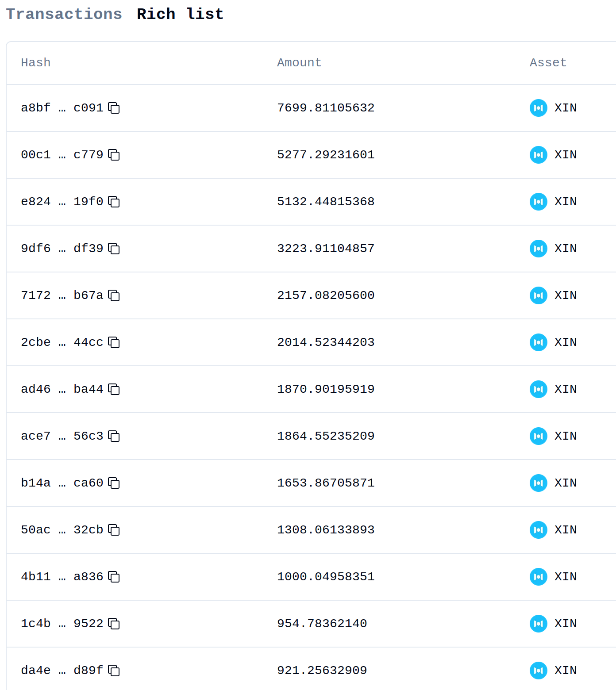Copy hash 2cbe … 44cc

[114, 342]
